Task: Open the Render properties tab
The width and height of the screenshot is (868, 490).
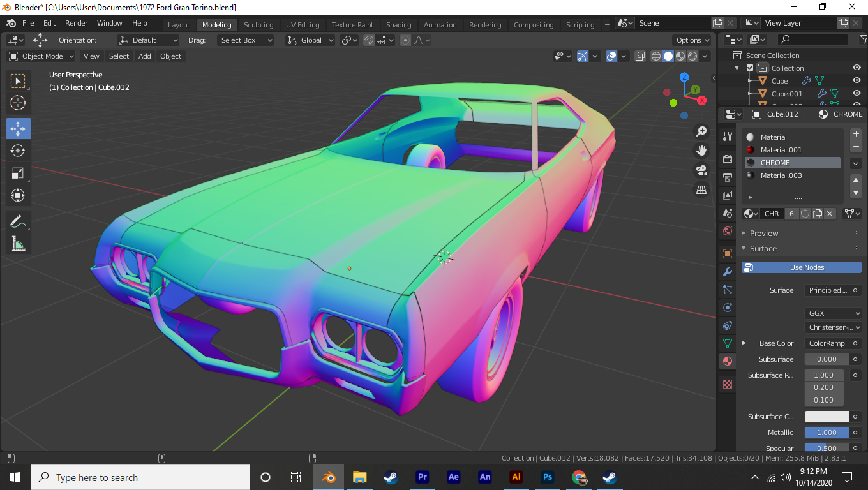Action: [727, 159]
